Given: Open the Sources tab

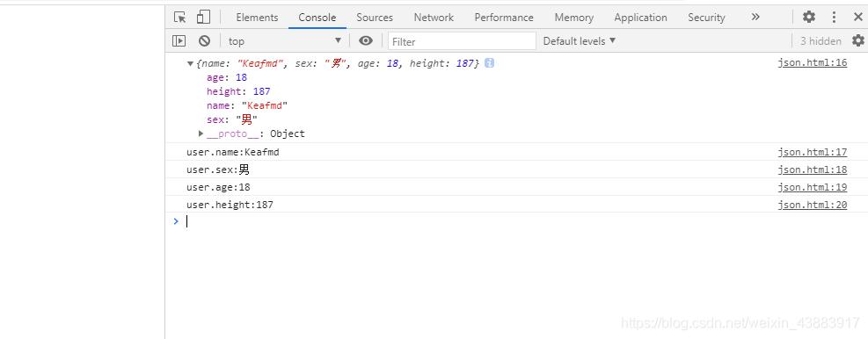Looking at the screenshot, I should click(x=375, y=18).
